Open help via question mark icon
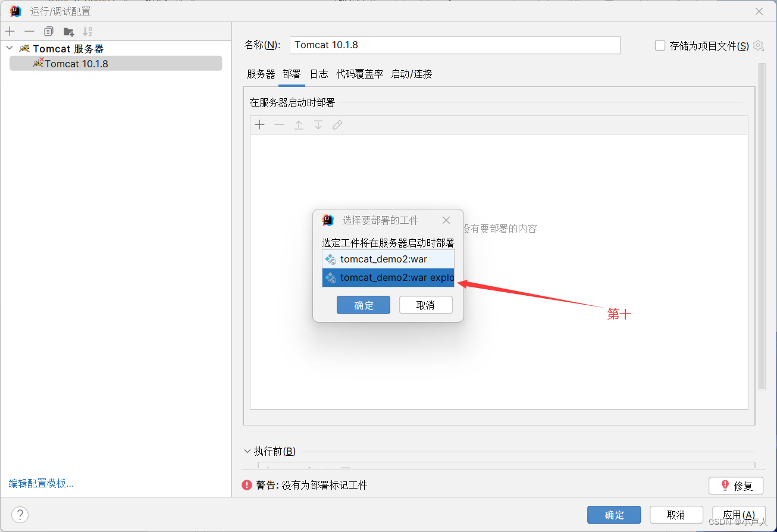Image resolution: width=777 pixels, height=532 pixels. coord(20,514)
